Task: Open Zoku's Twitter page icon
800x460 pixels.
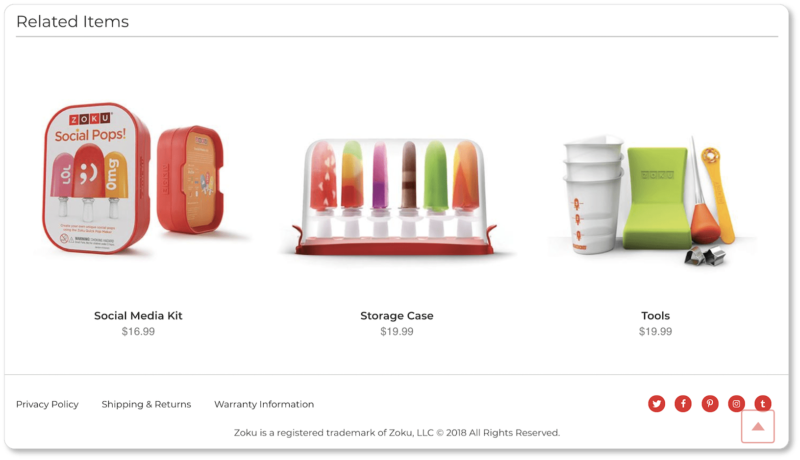Action: click(657, 404)
